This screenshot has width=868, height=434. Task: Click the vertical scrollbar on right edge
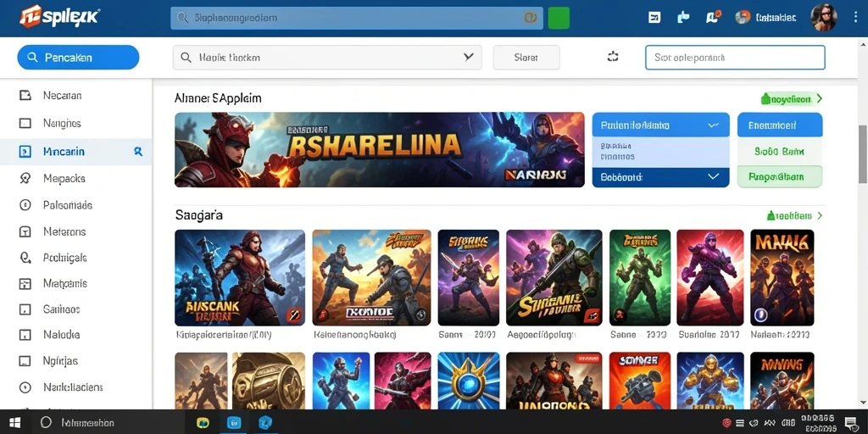(862, 154)
